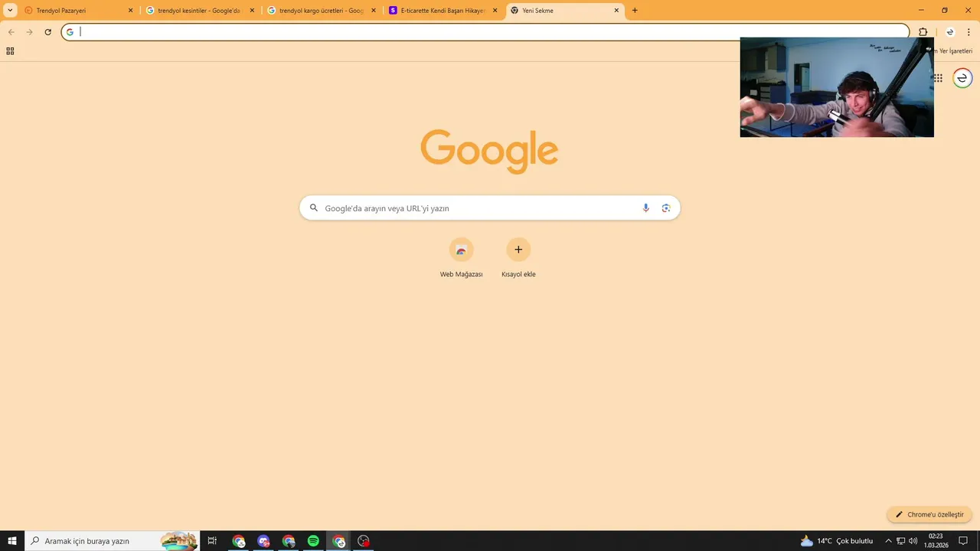This screenshot has width=980, height=551.
Task: Select the Yeni Sekme tab
Action: coord(564,11)
